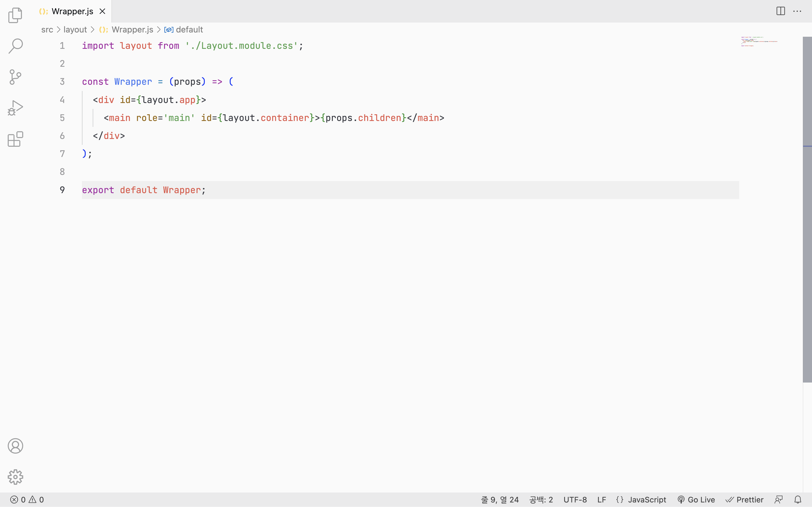Open the Explorer view in activity bar
Viewport: 812px width, 507px height.
click(15, 15)
